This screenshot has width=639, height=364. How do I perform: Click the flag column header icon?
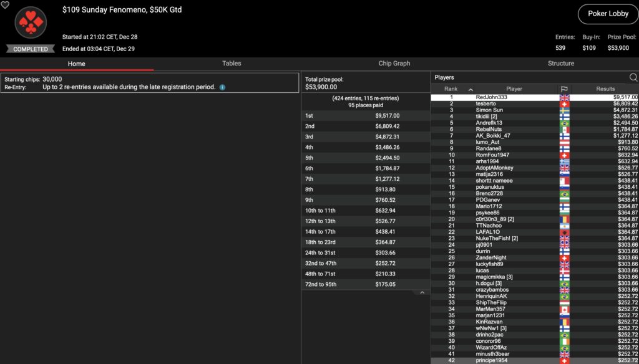click(564, 89)
